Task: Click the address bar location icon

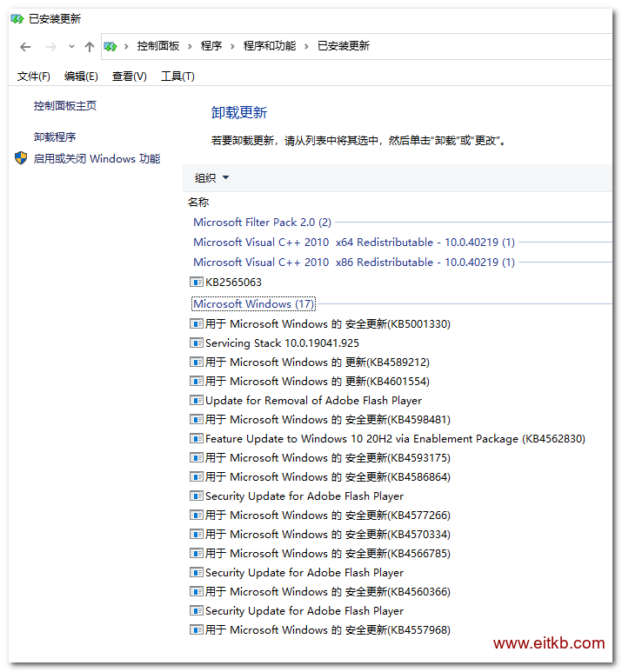Action: click(x=110, y=46)
